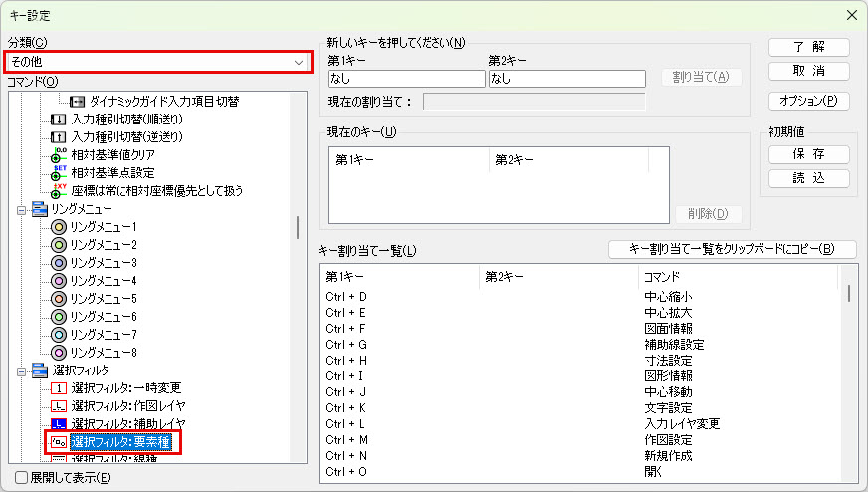The width and height of the screenshot is (868, 492).
Task: Select 相対基準値クリア command
Action: pyautogui.click(x=112, y=155)
